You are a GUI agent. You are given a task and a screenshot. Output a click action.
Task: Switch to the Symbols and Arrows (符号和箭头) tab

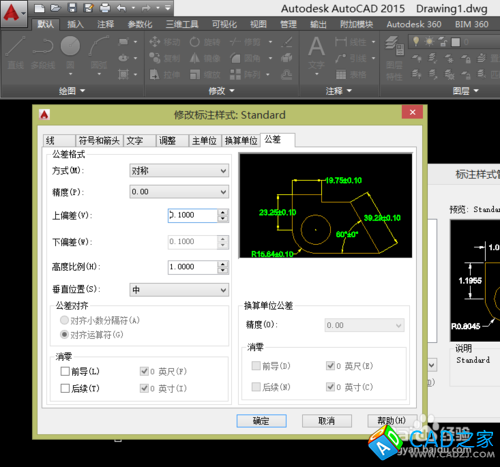(x=99, y=141)
